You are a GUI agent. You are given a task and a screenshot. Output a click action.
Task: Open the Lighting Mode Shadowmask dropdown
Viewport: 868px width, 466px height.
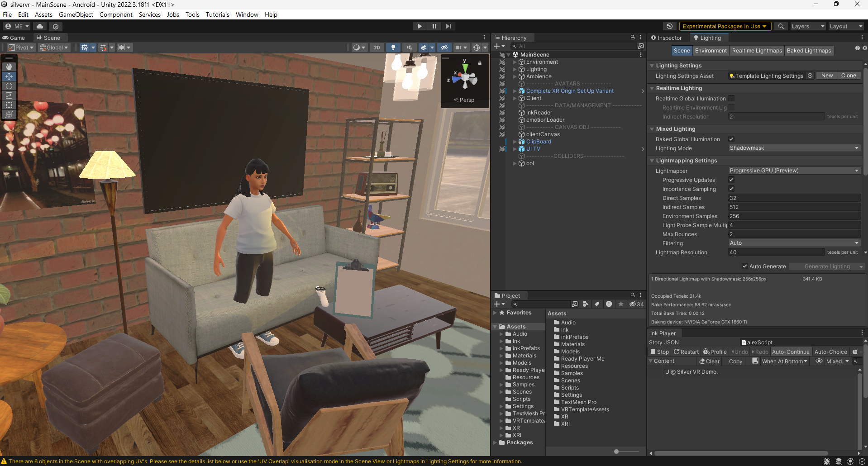794,148
